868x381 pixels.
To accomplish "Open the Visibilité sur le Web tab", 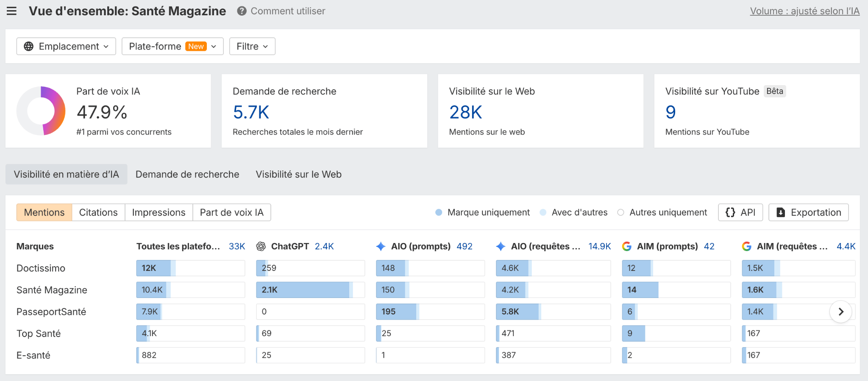I will coord(299,174).
